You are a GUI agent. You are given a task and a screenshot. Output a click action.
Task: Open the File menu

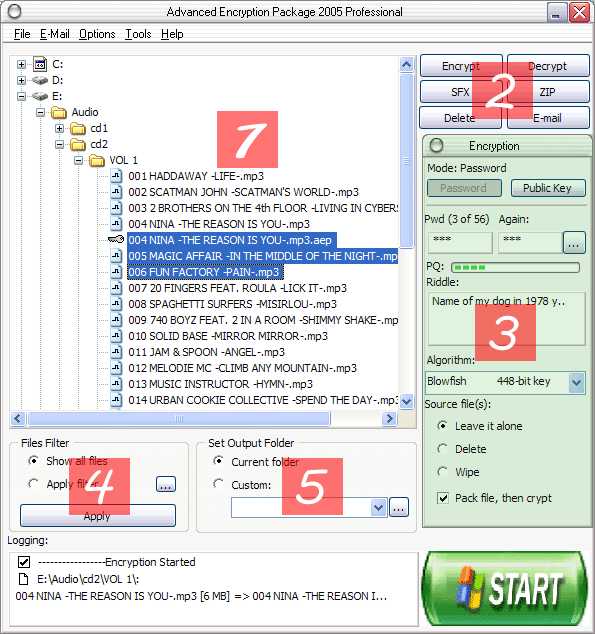pos(22,34)
